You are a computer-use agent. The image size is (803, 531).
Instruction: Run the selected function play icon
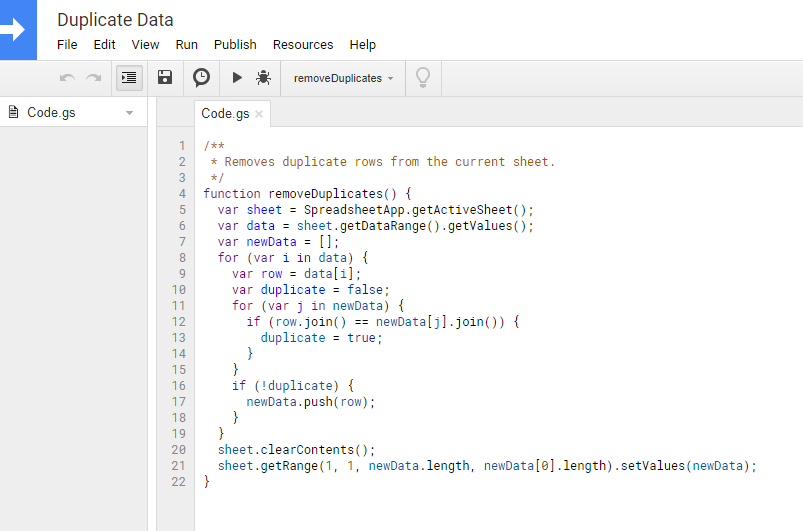(237, 78)
